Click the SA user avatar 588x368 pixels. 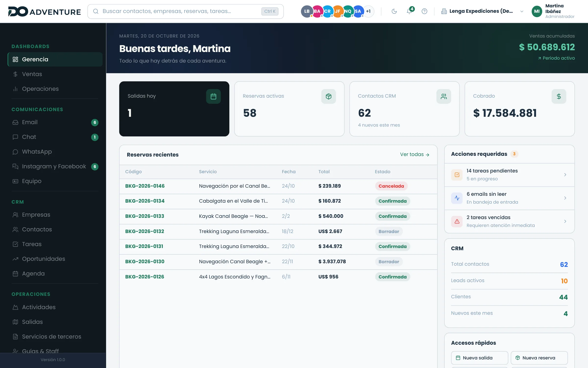[x=358, y=11]
